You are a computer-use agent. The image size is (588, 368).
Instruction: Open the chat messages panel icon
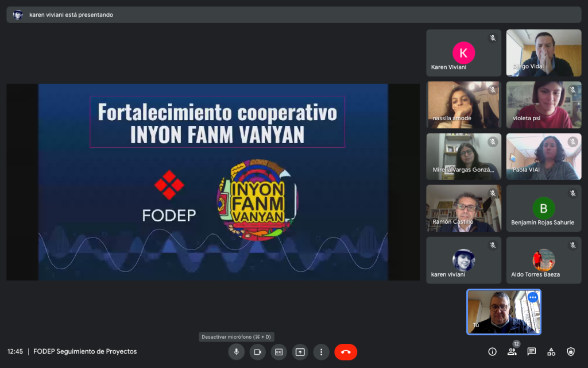pyautogui.click(x=531, y=352)
